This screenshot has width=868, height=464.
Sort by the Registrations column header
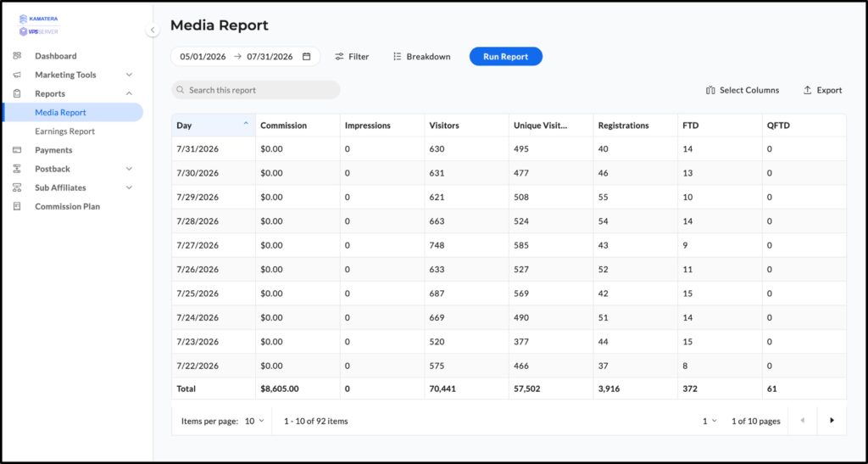point(636,126)
